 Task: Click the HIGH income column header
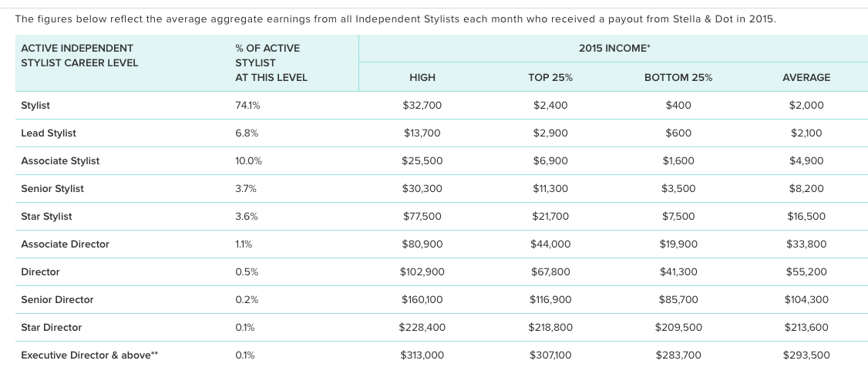422,77
